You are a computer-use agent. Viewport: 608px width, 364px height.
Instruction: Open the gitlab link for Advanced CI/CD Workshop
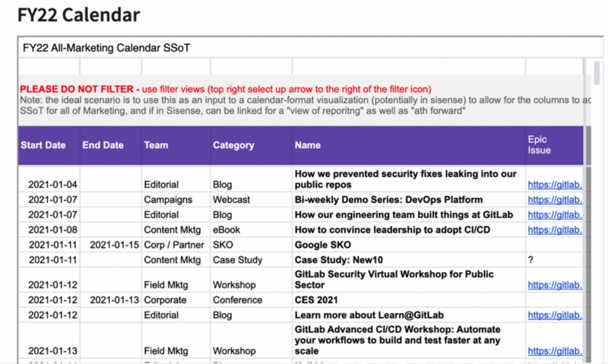(555, 351)
